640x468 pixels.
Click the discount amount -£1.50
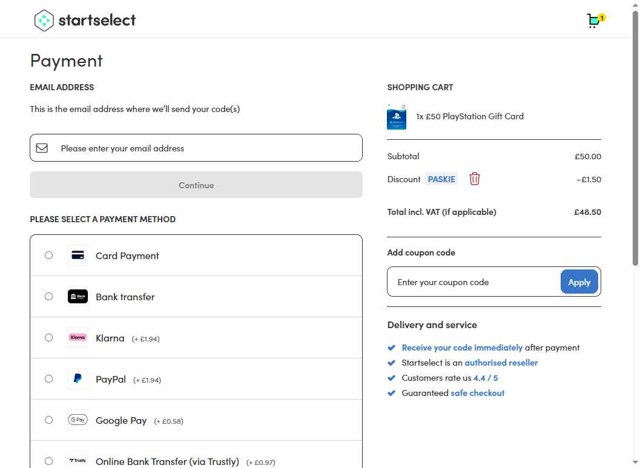tap(589, 180)
